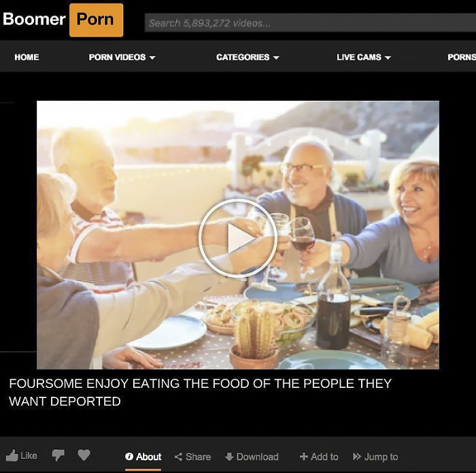Click the Share text link

coord(198,457)
